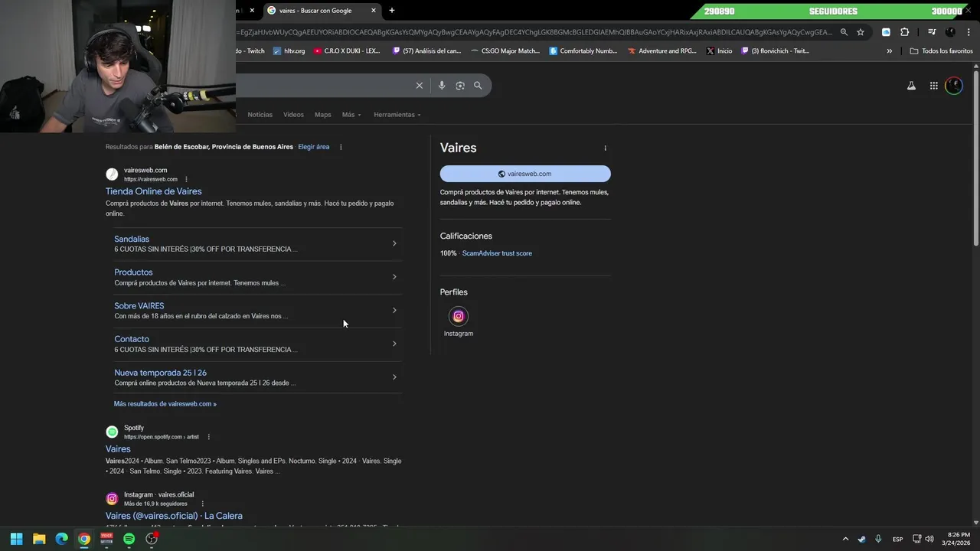Open Vaires (@vaires.oficial) La Calera result
Screen dimensions: 980x551
click(x=174, y=516)
